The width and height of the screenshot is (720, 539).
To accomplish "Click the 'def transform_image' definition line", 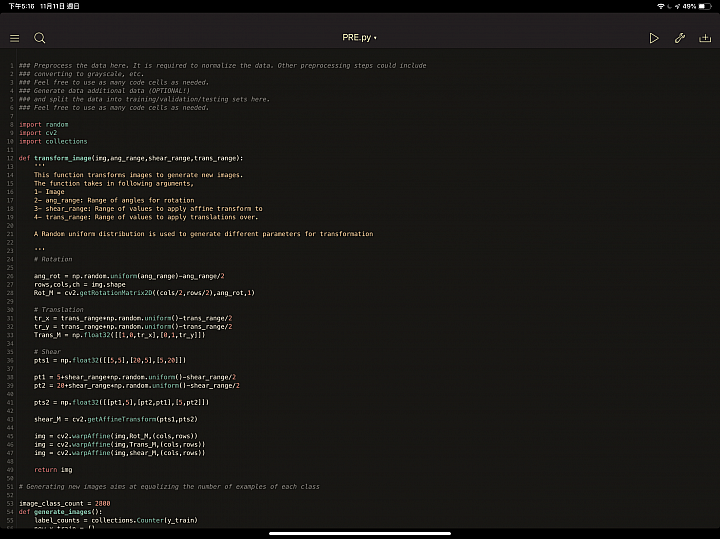I will point(131,158).
